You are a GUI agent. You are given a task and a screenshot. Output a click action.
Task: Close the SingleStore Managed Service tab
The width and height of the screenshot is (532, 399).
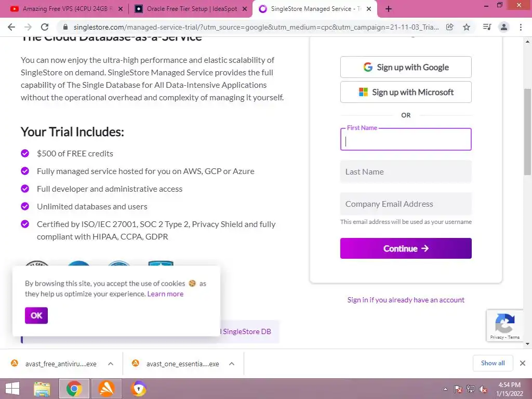tap(369, 9)
